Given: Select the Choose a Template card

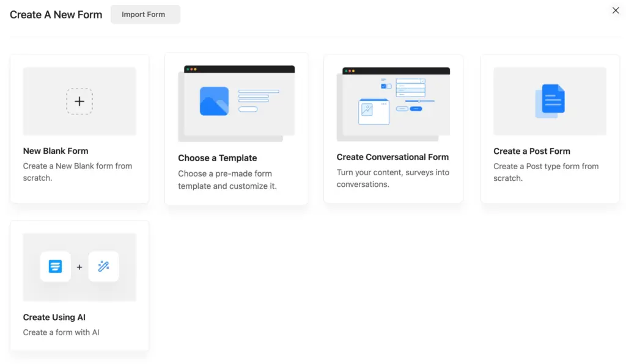Looking at the screenshot, I should pos(237,128).
